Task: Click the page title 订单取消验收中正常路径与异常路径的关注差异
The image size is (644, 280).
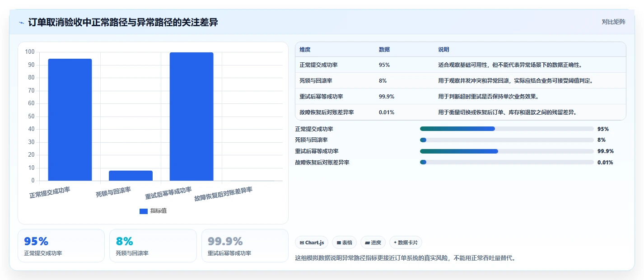Action: click(123, 22)
